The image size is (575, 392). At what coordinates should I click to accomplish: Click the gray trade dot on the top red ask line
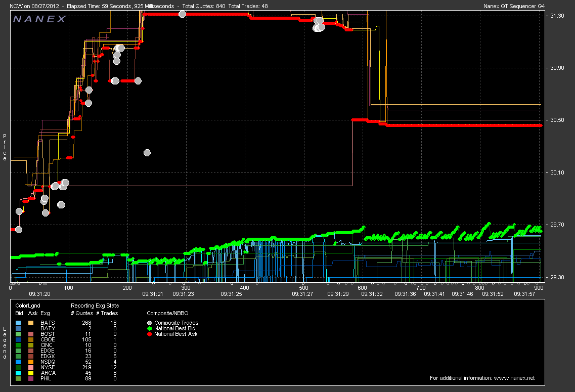(182, 14)
